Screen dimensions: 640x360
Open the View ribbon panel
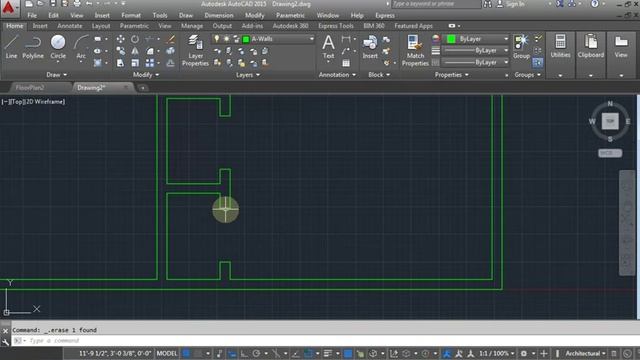tap(621, 46)
